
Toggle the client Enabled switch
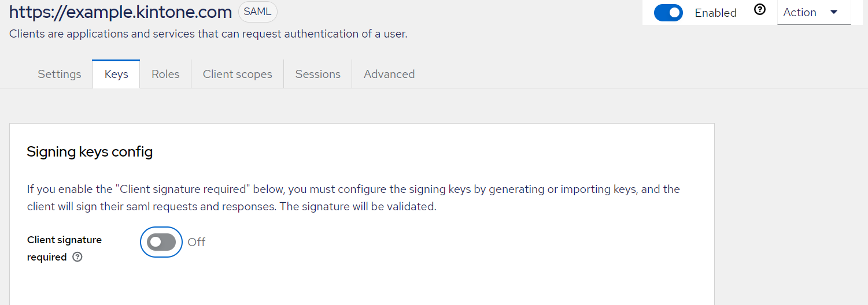click(668, 13)
